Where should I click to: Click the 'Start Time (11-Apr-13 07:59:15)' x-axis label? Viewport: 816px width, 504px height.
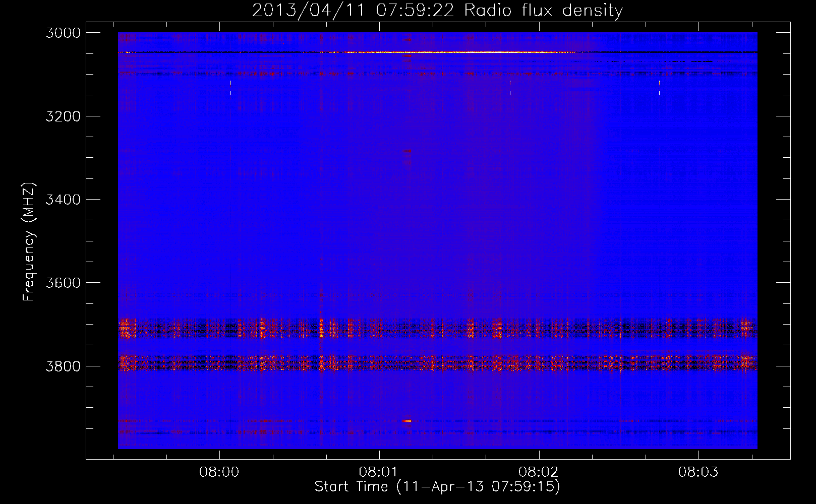point(437,487)
